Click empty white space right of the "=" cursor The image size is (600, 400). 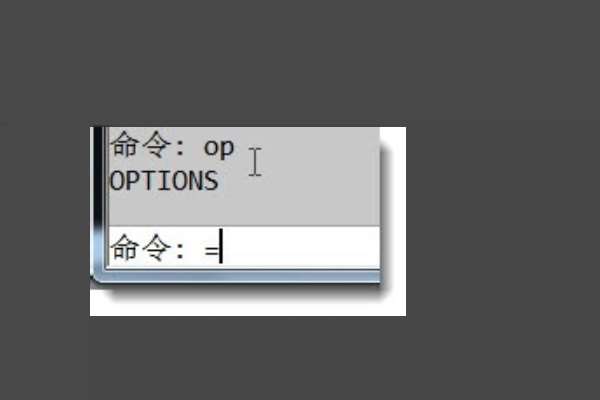[302, 247]
